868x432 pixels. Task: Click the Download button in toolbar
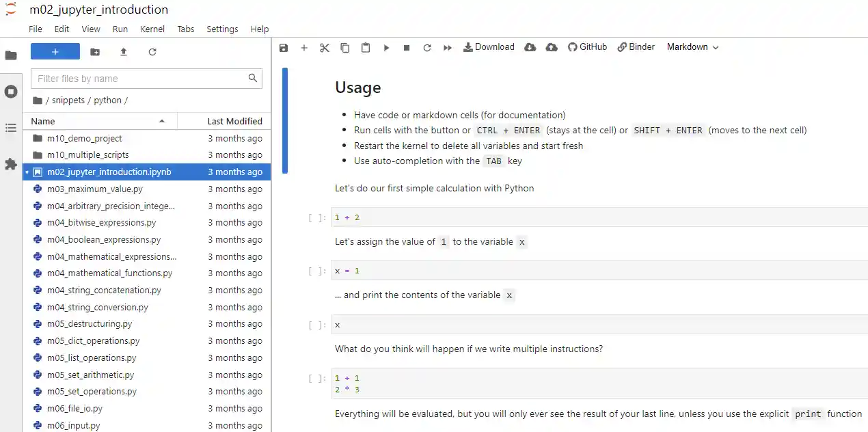[489, 47]
